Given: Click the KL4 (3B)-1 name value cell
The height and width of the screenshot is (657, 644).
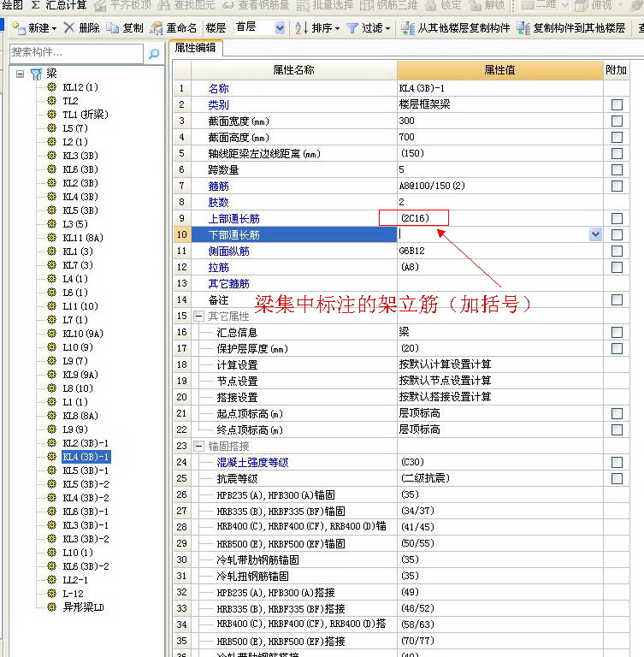Looking at the screenshot, I should tap(499, 88).
